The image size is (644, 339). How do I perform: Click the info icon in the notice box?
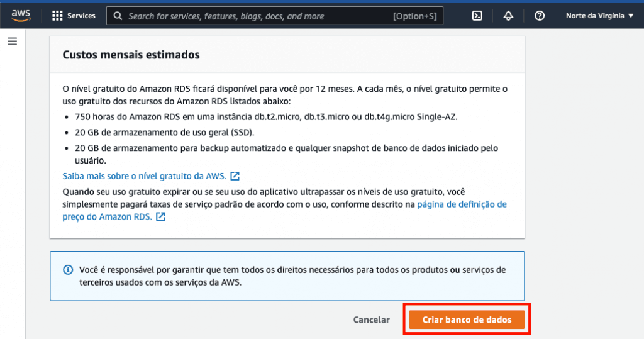(68, 270)
